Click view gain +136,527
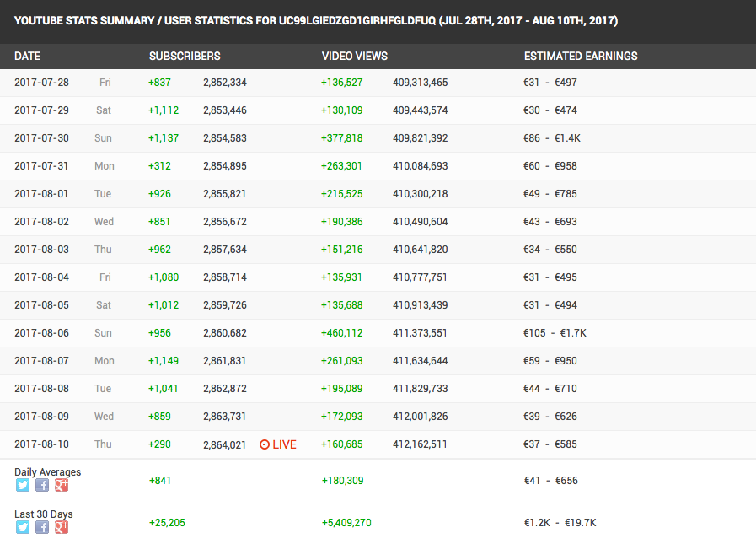This screenshot has width=756, height=544. point(342,83)
